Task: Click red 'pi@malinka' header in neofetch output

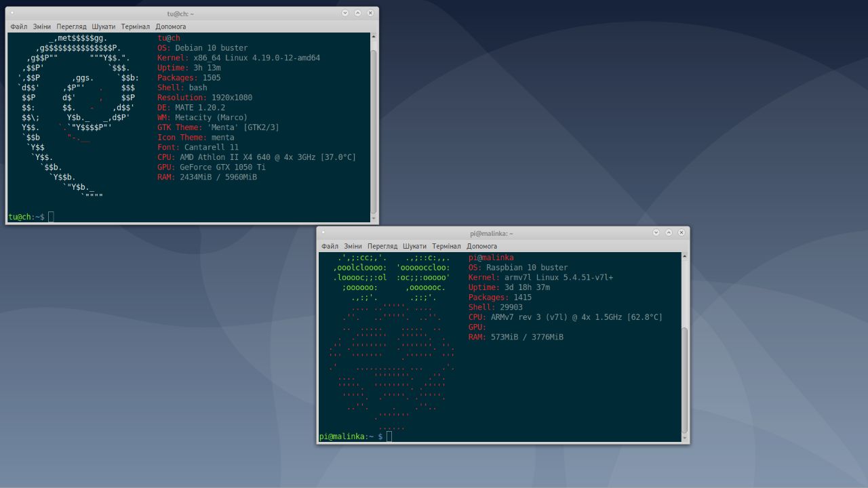Action: click(491, 258)
